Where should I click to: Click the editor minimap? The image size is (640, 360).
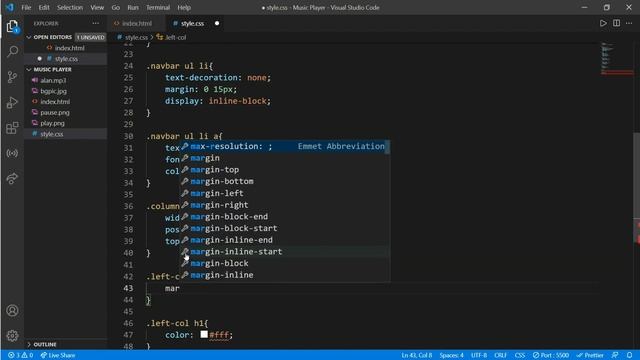click(616, 59)
